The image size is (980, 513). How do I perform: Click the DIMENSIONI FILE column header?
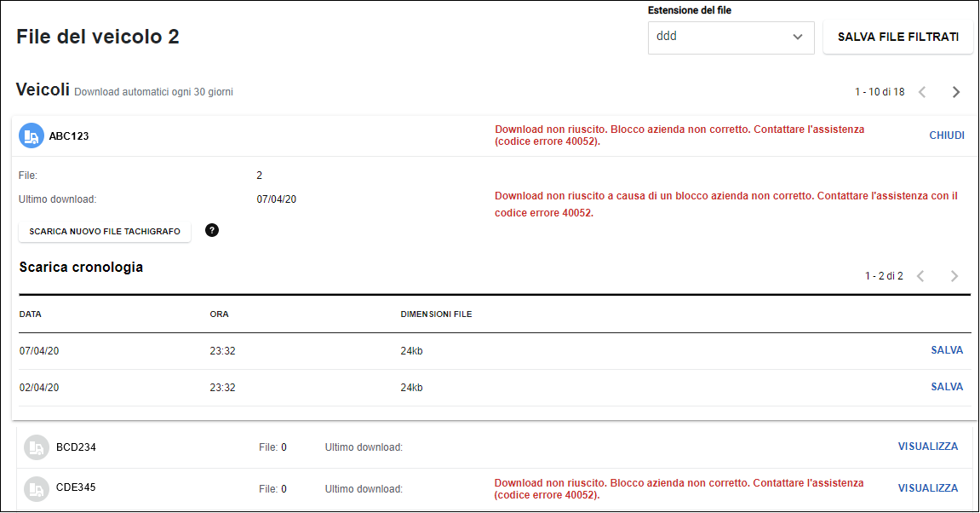pyautogui.click(x=436, y=314)
